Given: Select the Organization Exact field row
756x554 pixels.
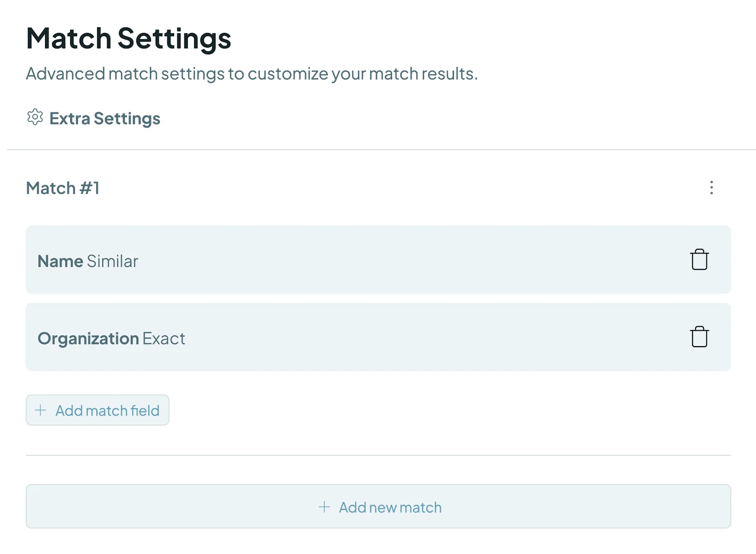Looking at the screenshot, I should (379, 337).
